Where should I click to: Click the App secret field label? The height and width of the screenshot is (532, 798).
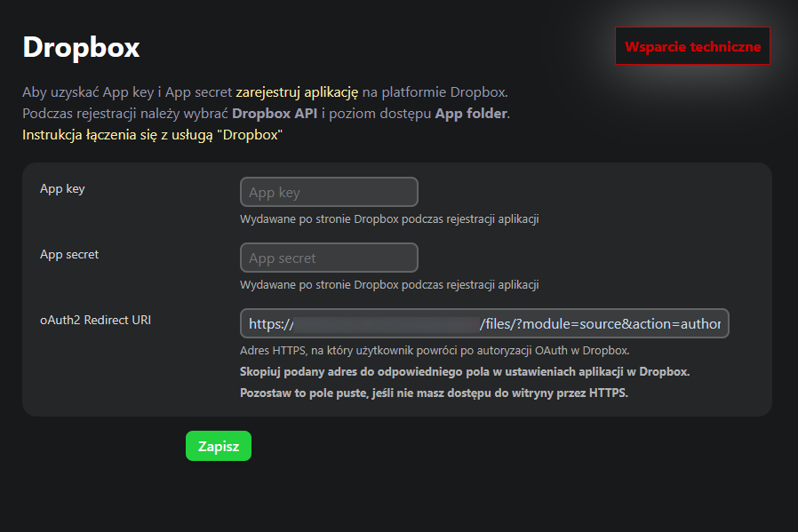pos(69,254)
